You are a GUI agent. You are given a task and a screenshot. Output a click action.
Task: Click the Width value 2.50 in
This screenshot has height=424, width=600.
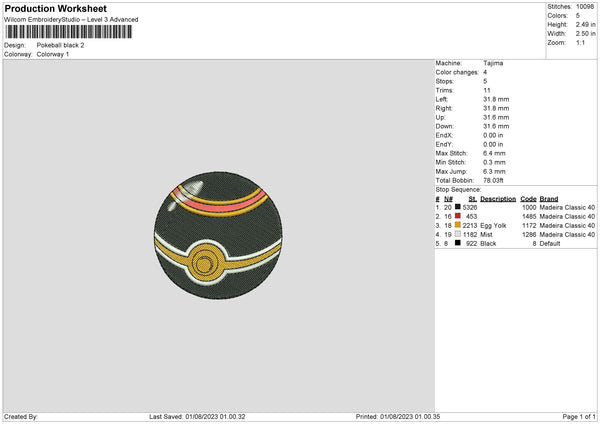pos(585,34)
